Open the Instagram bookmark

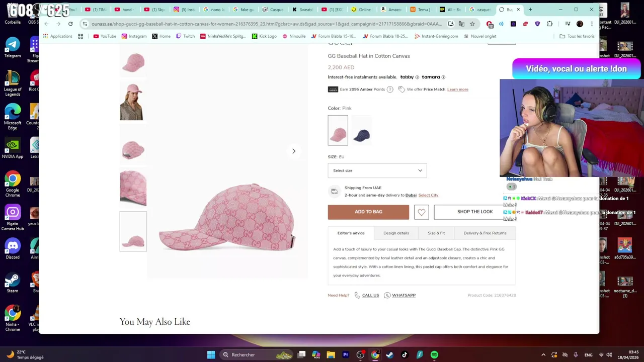coord(134,36)
